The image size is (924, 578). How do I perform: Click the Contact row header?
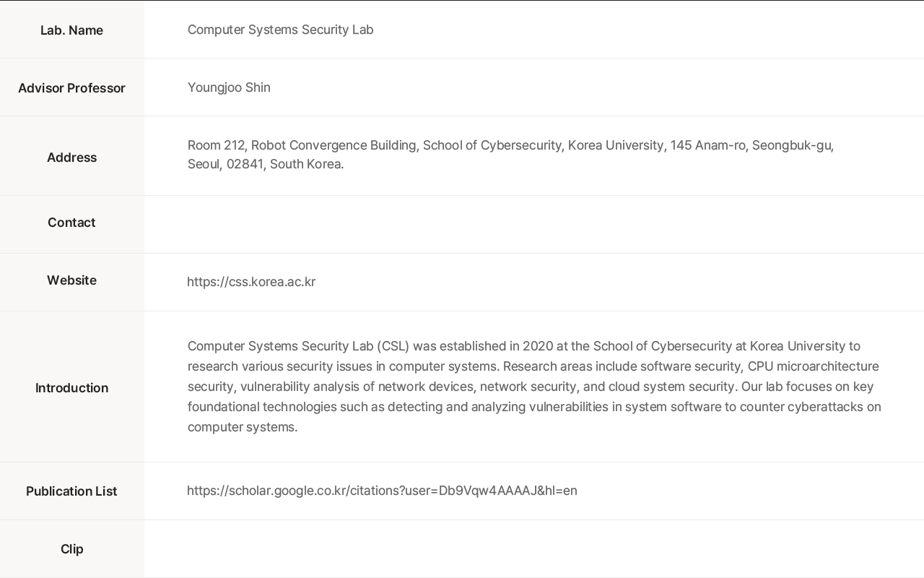point(71,223)
